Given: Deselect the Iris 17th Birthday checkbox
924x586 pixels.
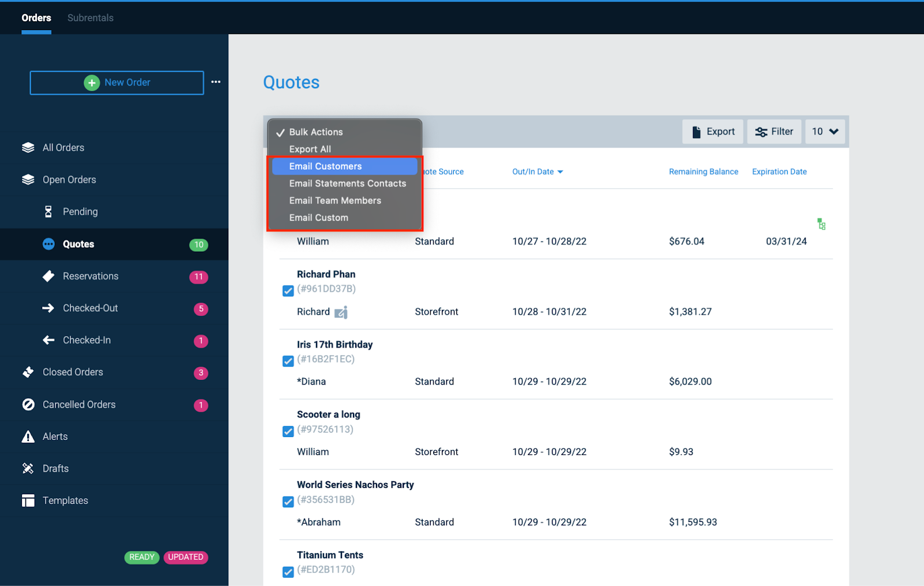Looking at the screenshot, I should (x=288, y=361).
